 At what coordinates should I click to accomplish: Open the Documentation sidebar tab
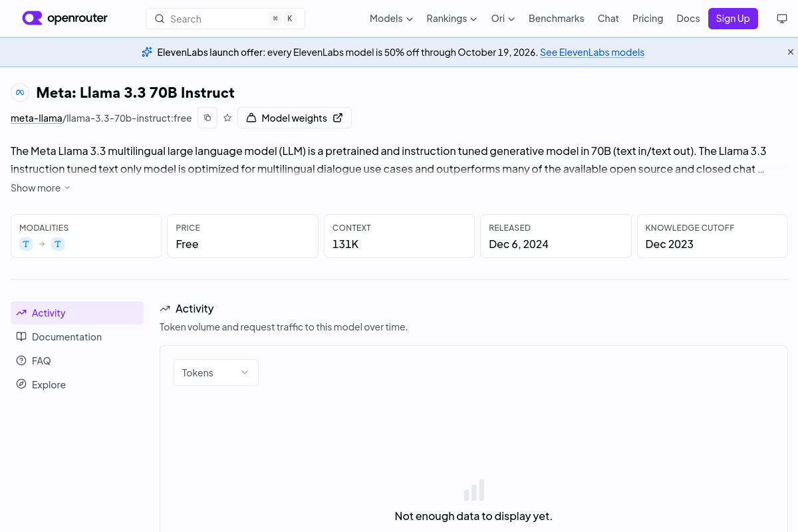click(77, 336)
